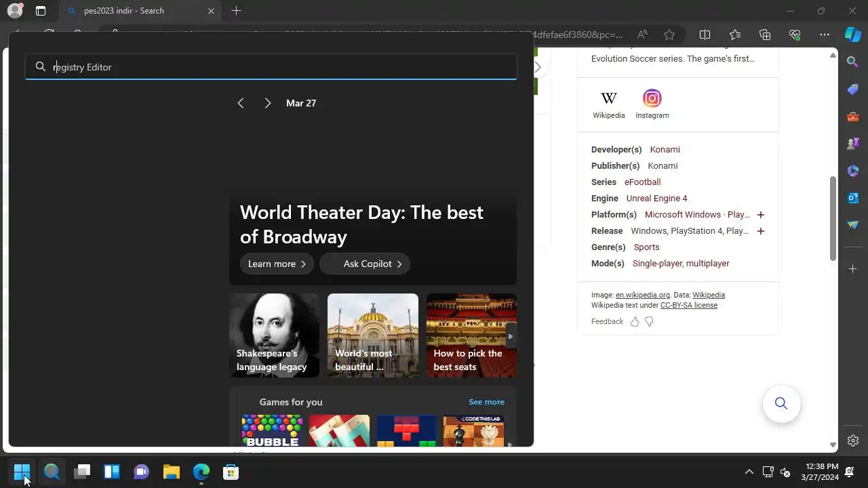Open the Favorites list icon
This screenshot has height=488, width=868.
[x=735, y=35]
